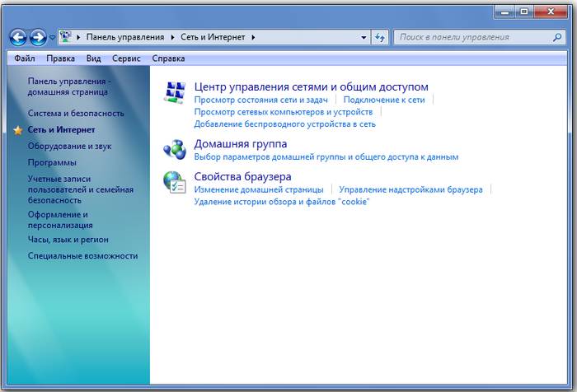
Task: Open the Свойства браузера heading link
Action: click(243, 176)
